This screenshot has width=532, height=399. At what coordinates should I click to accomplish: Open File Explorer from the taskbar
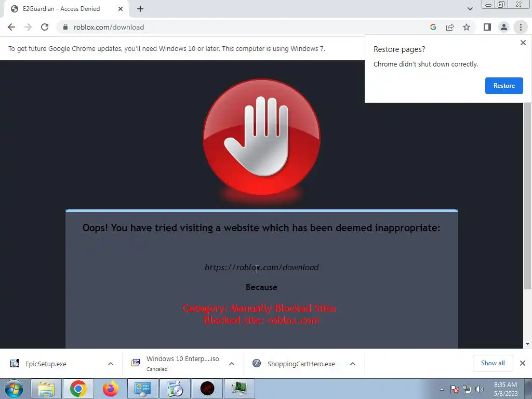pyautogui.click(x=46, y=389)
